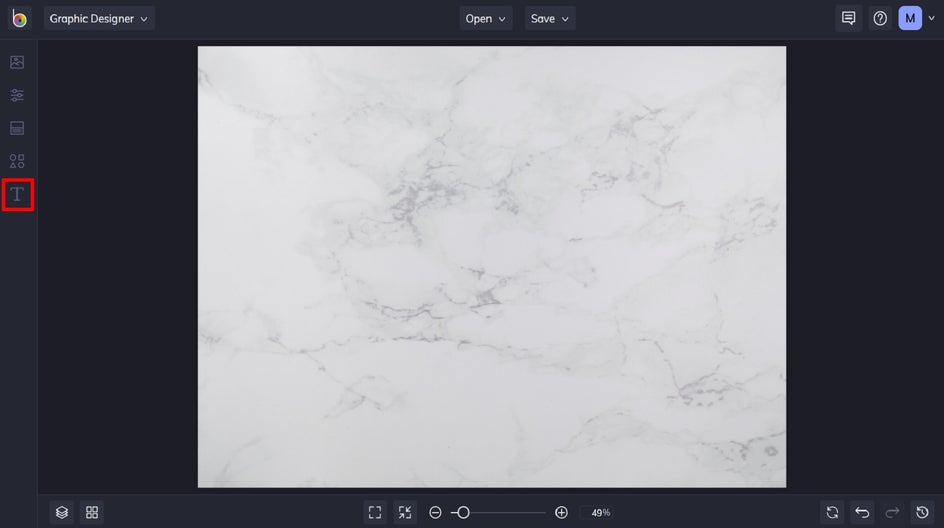Click the fullscreen collapse arrows icon
The image size is (944, 528).
coord(404,512)
